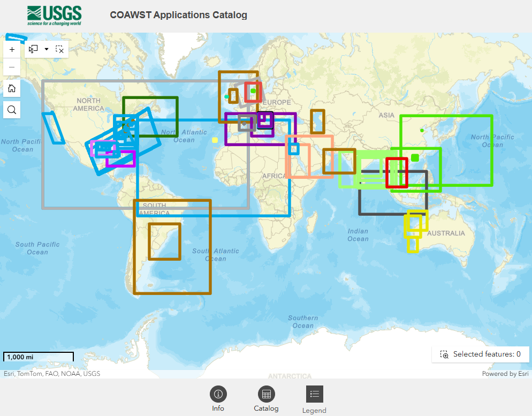Activate the rectangle select features tool
The height and width of the screenshot is (416, 532).
pos(33,50)
